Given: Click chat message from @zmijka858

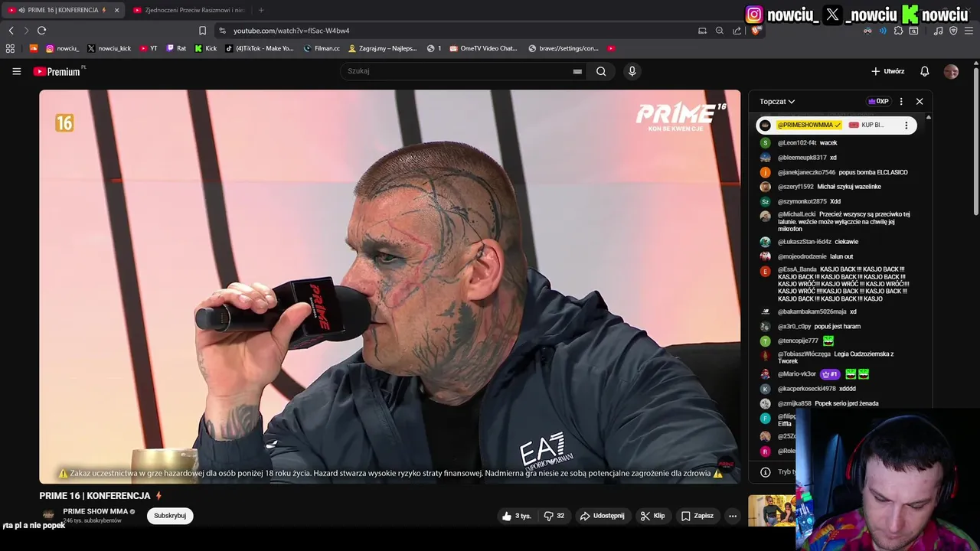Looking at the screenshot, I should point(838,403).
